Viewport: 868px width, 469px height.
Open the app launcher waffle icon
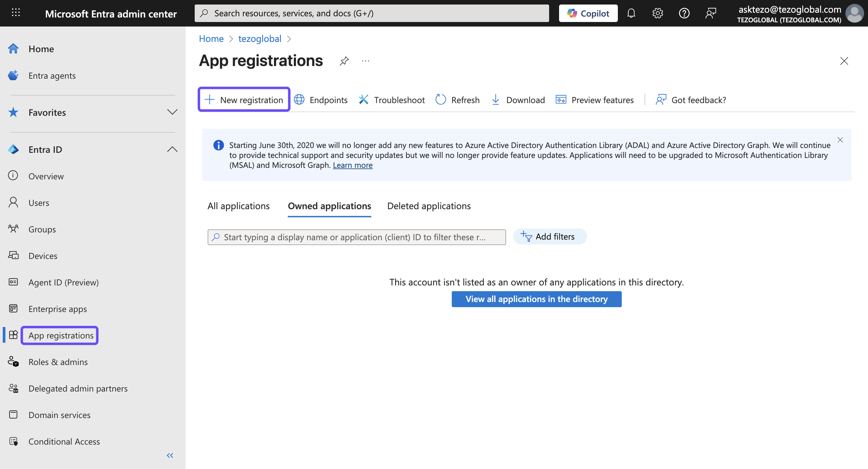15,13
